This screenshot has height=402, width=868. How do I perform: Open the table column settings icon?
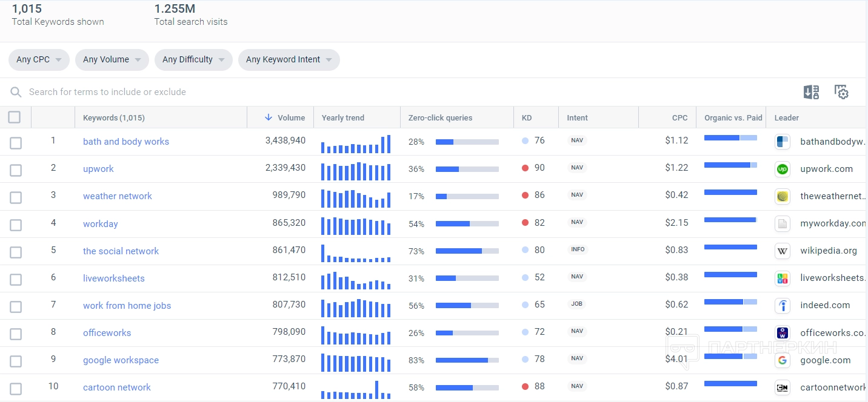[841, 92]
